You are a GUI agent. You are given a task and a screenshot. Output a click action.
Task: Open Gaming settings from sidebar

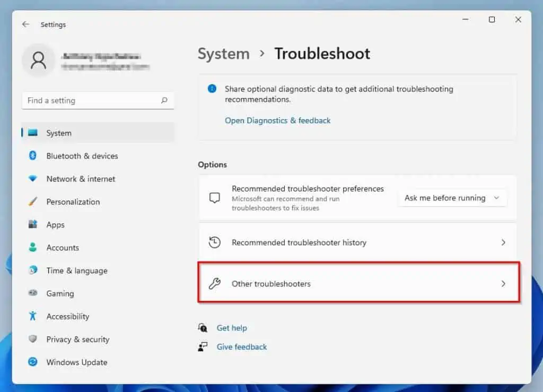point(61,293)
